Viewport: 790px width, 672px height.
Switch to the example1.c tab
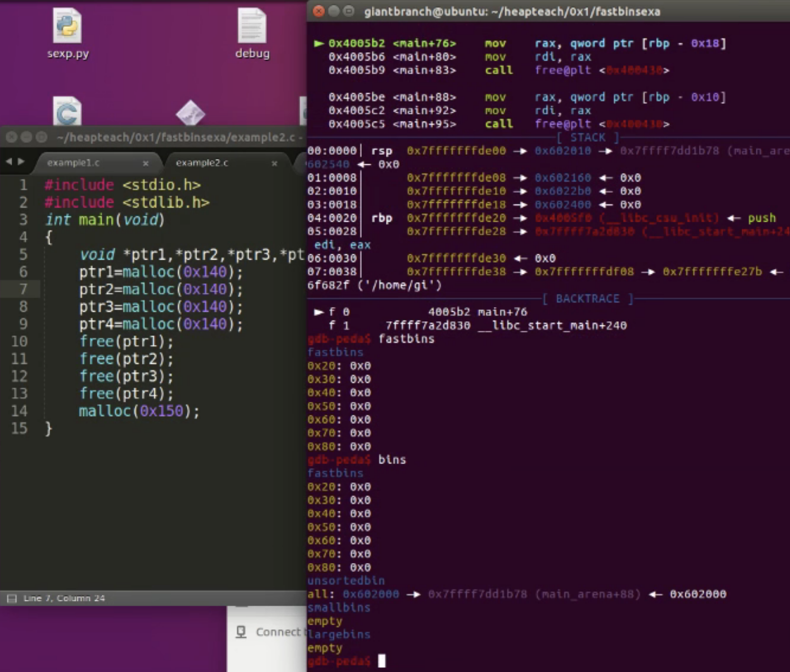73,163
